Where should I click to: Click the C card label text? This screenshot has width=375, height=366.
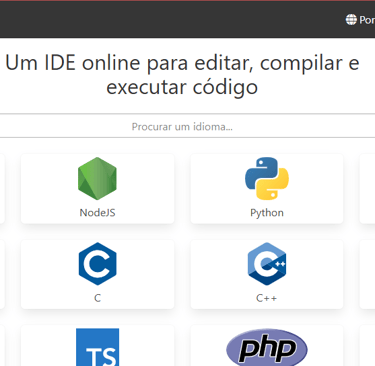pyautogui.click(x=97, y=298)
